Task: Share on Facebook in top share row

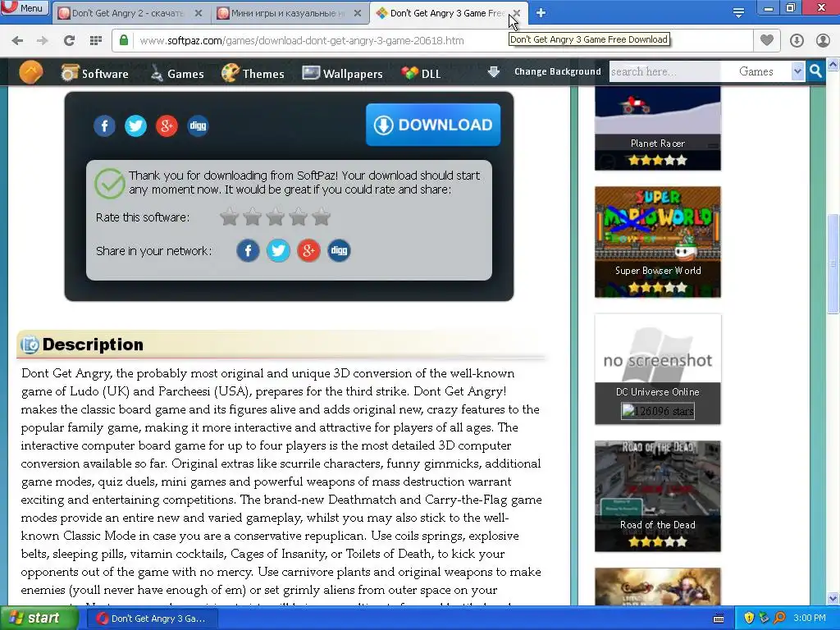Action: pyautogui.click(x=104, y=126)
